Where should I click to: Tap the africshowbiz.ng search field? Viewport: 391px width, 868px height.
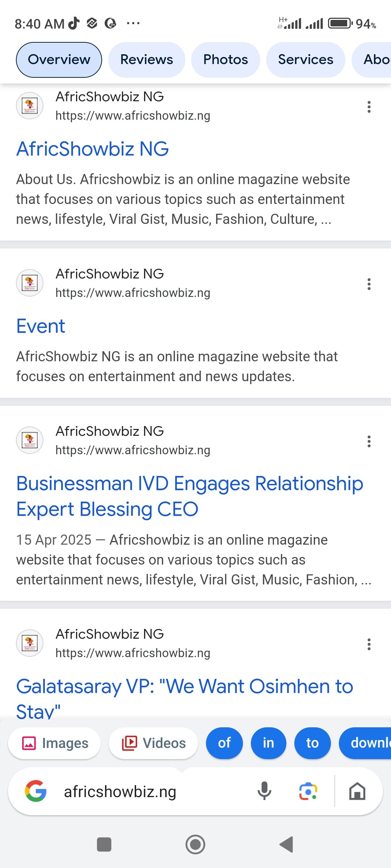(x=145, y=792)
